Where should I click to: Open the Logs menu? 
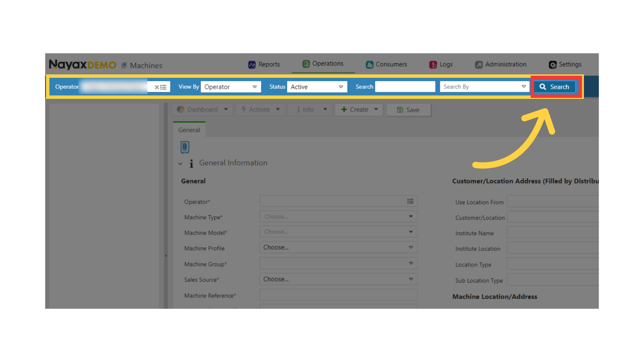441,64
